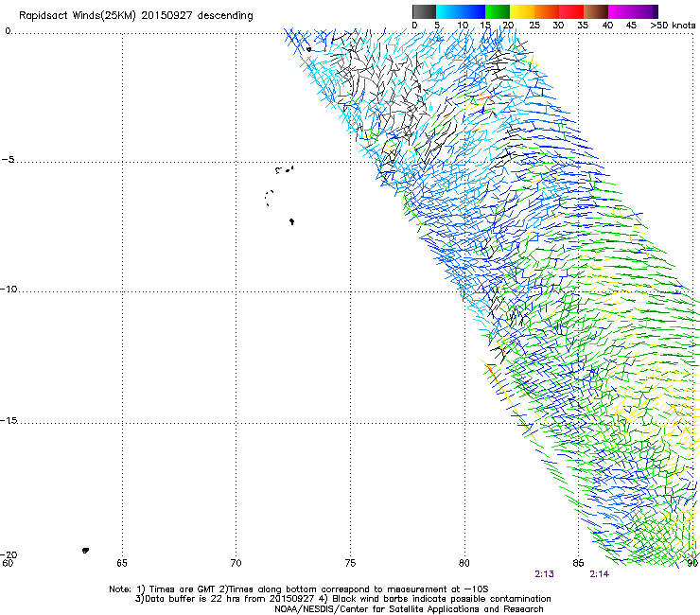Image resolution: width=700 pixels, height=615 pixels.
Task: Click the '>50 knots' legend label
Action: pyautogui.click(x=673, y=26)
